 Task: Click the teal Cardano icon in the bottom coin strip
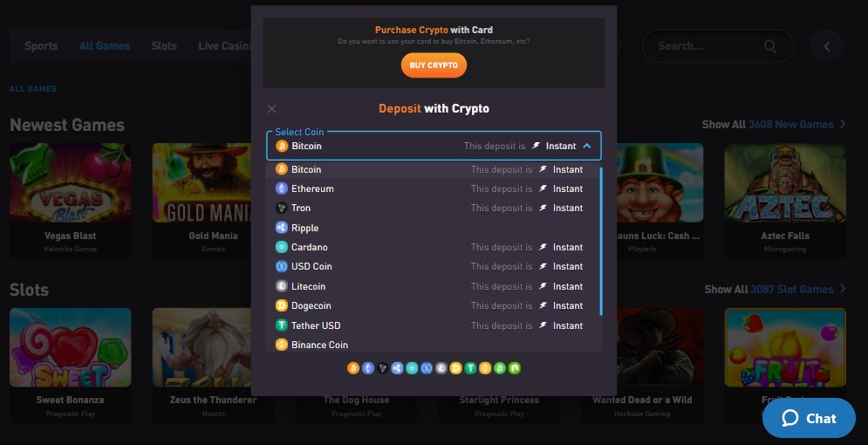click(x=412, y=368)
